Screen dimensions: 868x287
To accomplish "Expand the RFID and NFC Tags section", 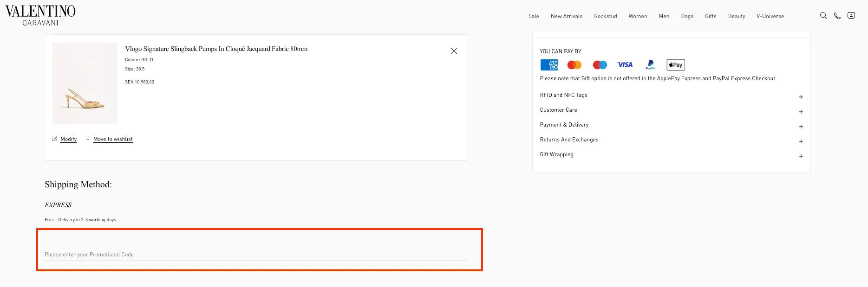I will [x=801, y=97].
